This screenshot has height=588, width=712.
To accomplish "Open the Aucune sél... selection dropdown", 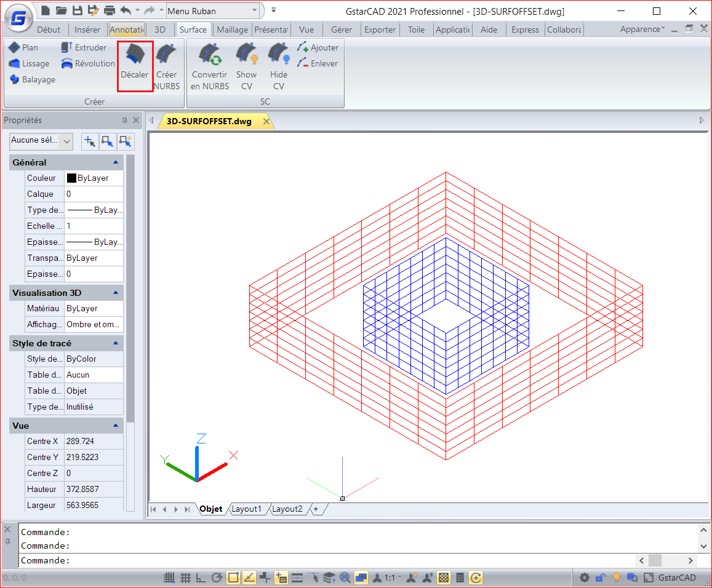I will (x=41, y=141).
